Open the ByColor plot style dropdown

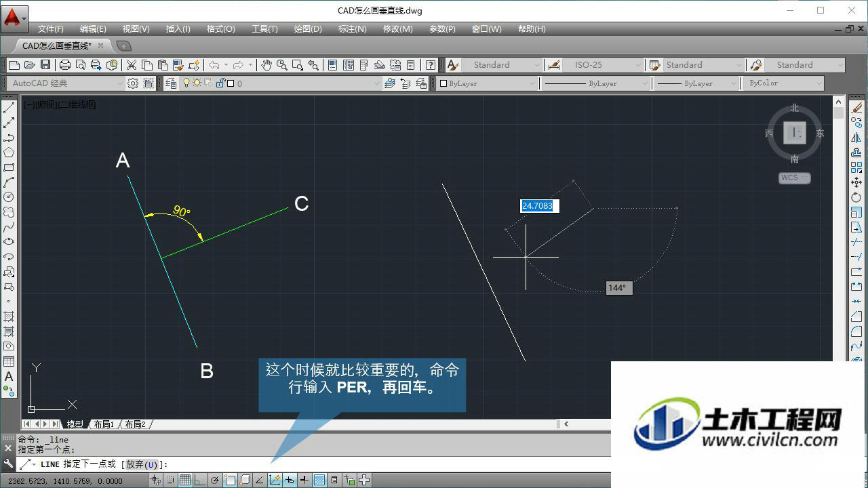(x=783, y=83)
